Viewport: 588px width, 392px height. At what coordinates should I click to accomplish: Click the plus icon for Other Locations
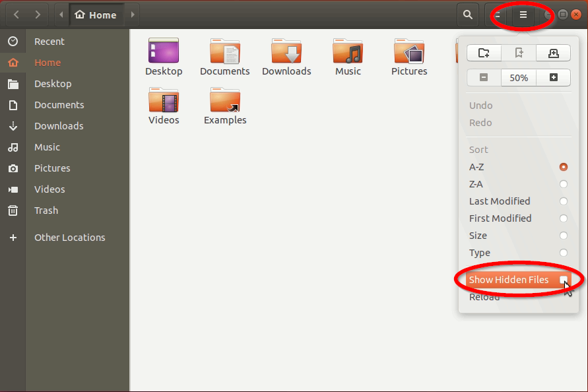13,238
